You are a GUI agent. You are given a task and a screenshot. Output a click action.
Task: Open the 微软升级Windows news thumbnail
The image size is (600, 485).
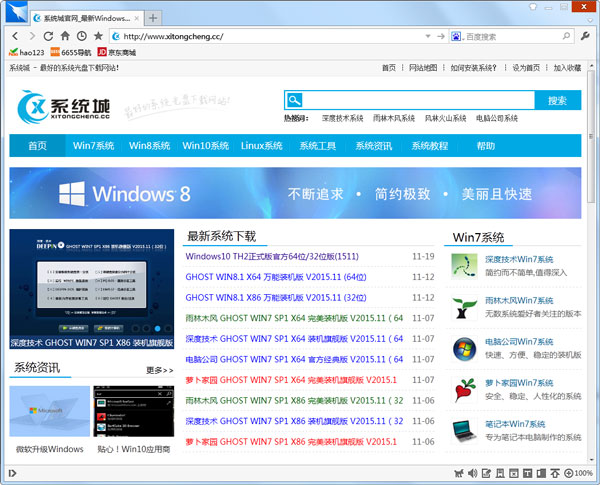click(x=50, y=411)
